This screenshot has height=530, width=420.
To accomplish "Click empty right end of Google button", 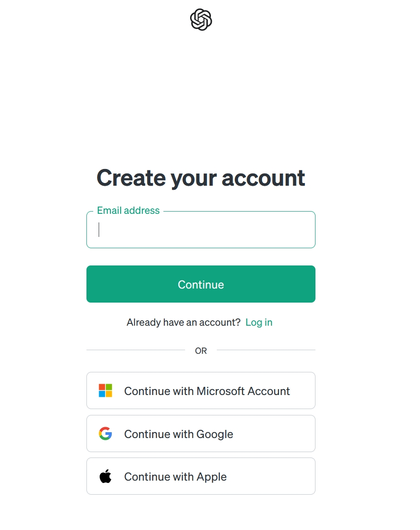I will coord(290,434).
